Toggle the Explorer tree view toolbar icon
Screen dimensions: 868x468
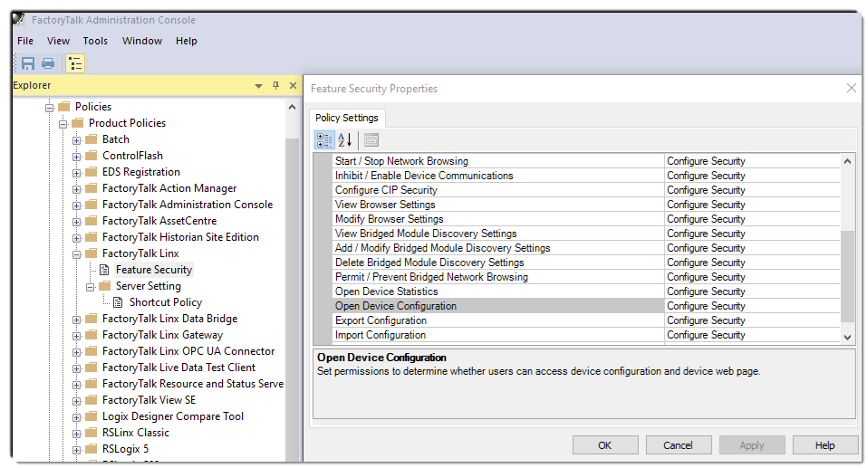(x=75, y=63)
